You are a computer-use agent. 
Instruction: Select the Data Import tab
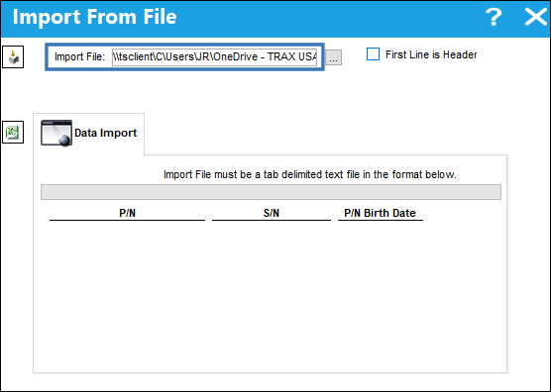point(88,134)
